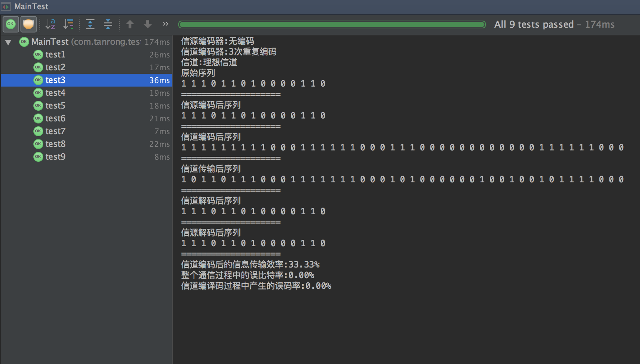Select test3 in the test tree
The height and width of the screenshot is (364, 640).
point(86,80)
